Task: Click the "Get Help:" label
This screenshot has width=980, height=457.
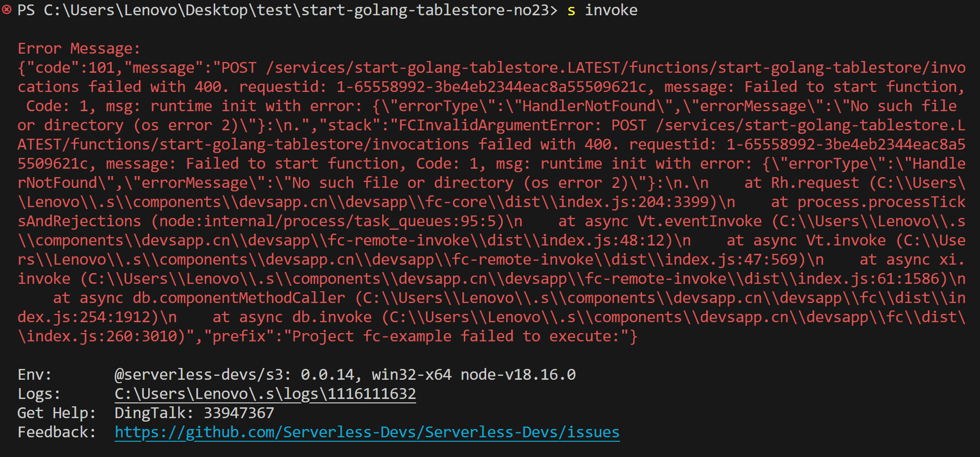Action: click(57, 413)
